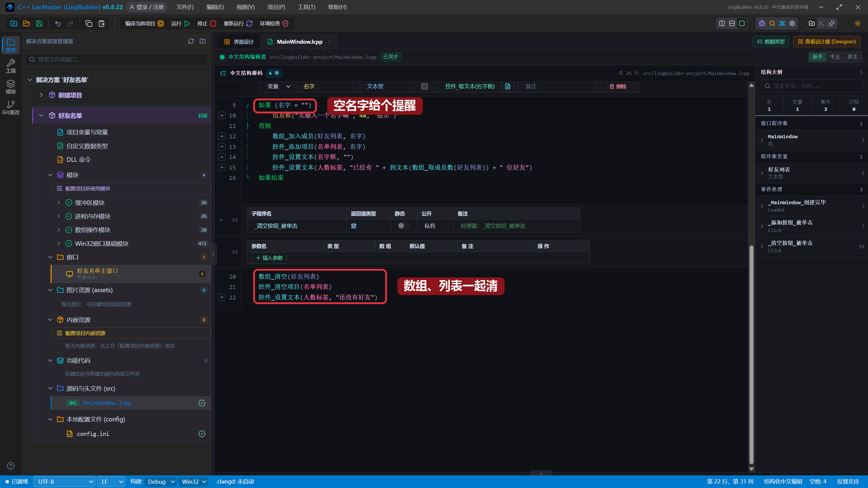Open the Git更改 sidebar icon
This screenshot has width=868, height=488.
pos(11,108)
